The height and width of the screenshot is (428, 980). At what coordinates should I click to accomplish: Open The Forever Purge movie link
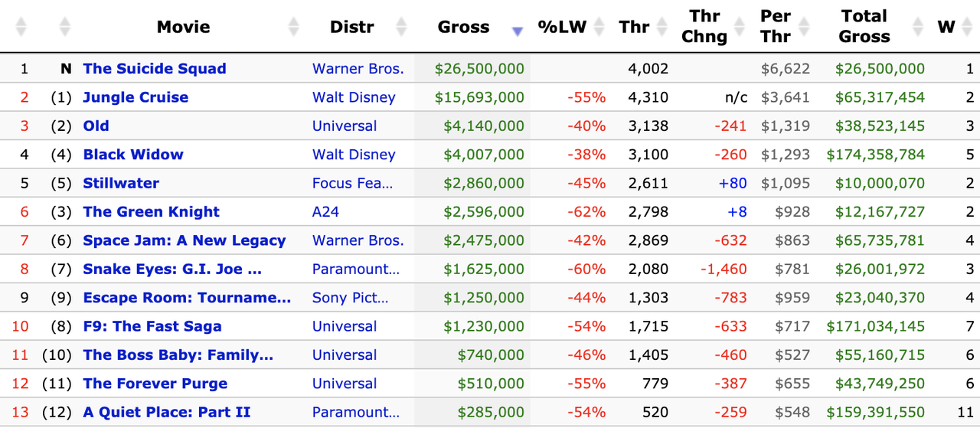pyautogui.click(x=155, y=384)
